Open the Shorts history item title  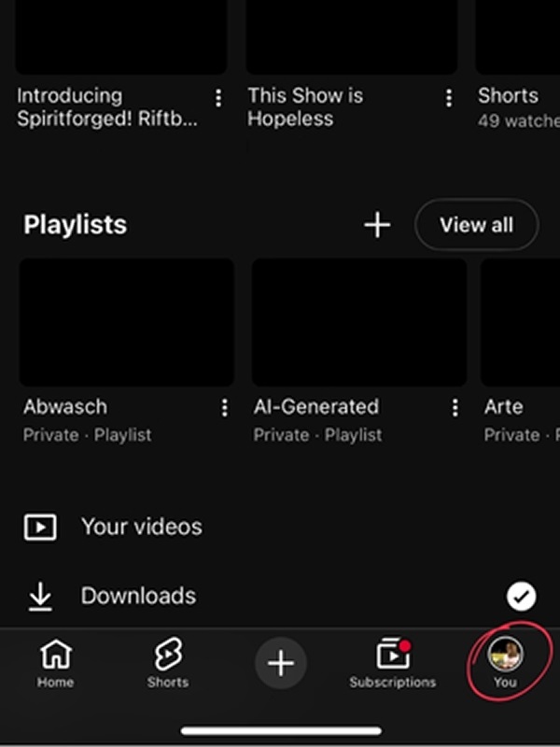(x=508, y=95)
